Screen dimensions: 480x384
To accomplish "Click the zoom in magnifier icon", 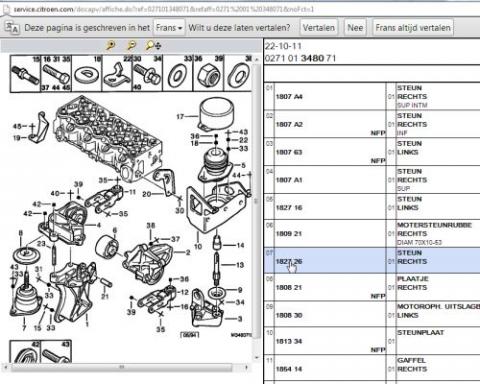I will (111, 45).
